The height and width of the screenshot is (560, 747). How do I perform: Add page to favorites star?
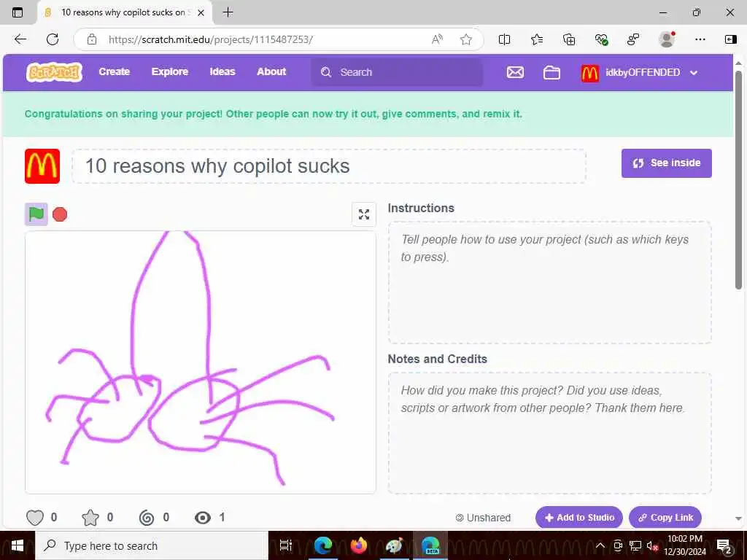click(x=466, y=39)
